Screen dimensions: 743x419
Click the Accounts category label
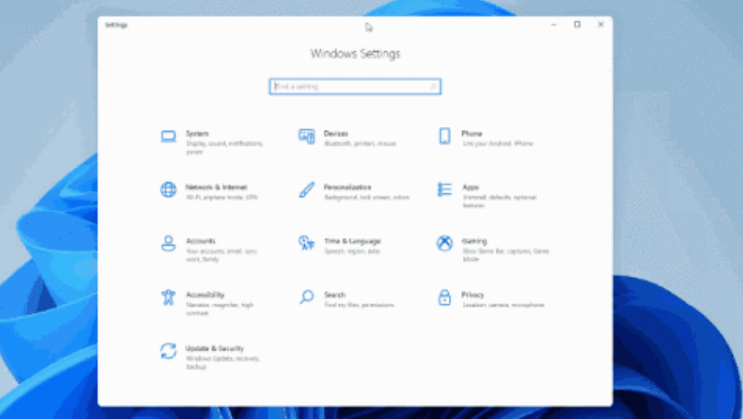[x=200, y=241]
